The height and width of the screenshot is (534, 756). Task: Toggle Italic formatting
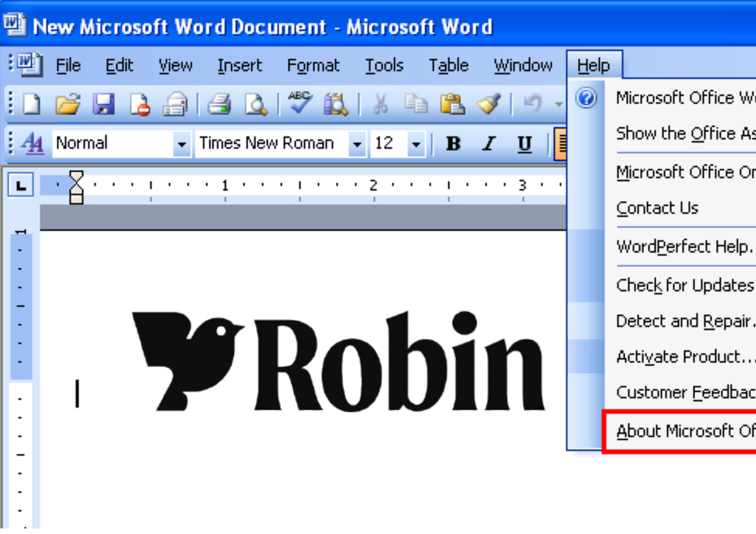(x=489, y=143)
